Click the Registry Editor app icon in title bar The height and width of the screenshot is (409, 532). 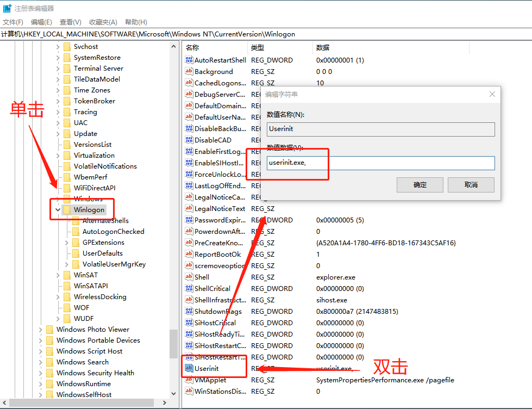click(x=7, y=8)
